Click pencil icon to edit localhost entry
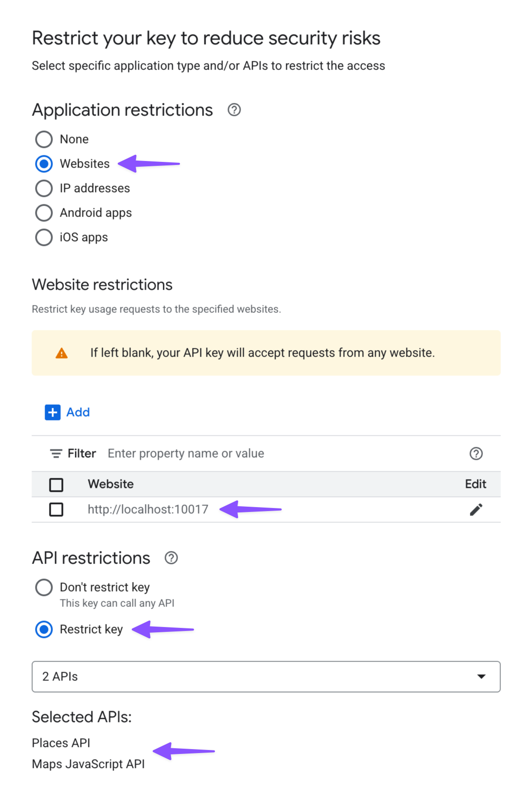The height and width of the screenshot is (799, 532). coord(476,509)
